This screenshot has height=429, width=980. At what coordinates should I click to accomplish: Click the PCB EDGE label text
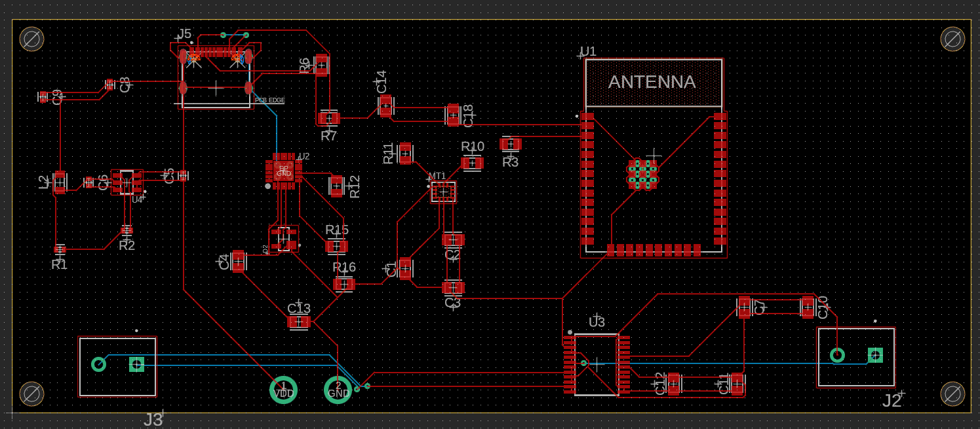tap(269, 100)
